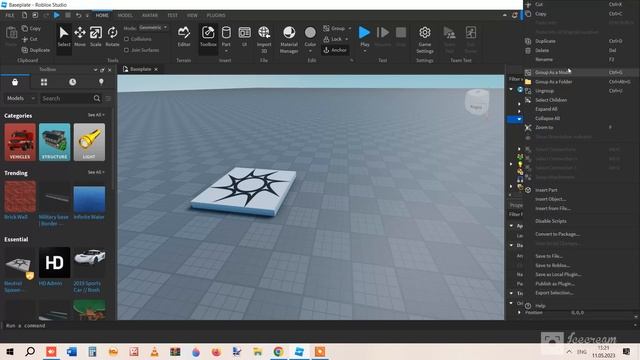Collapse the selected Explorer tree row
Image resolution: width=640 pixels, height=360 pixels.
(x=519, y=119)
